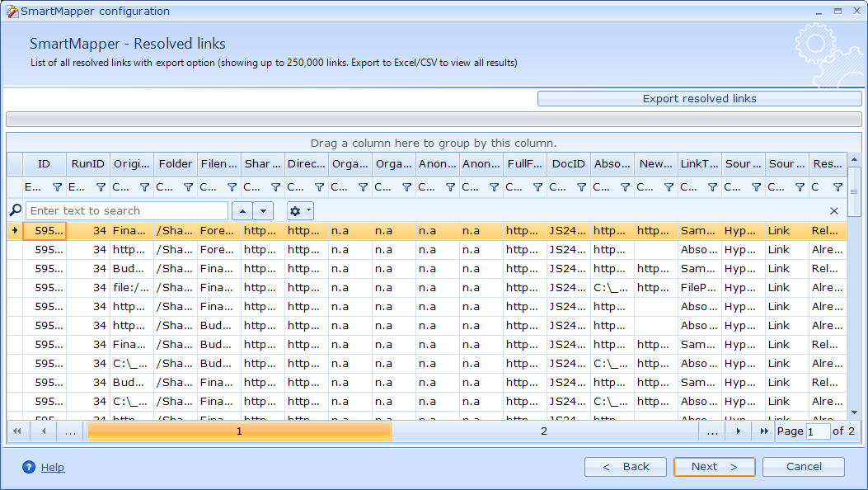Image resolution: width=868 pixels, height=490 pixels.
Task: Click the SmartMapper app icon in title bar
Action: coord(12,11)
